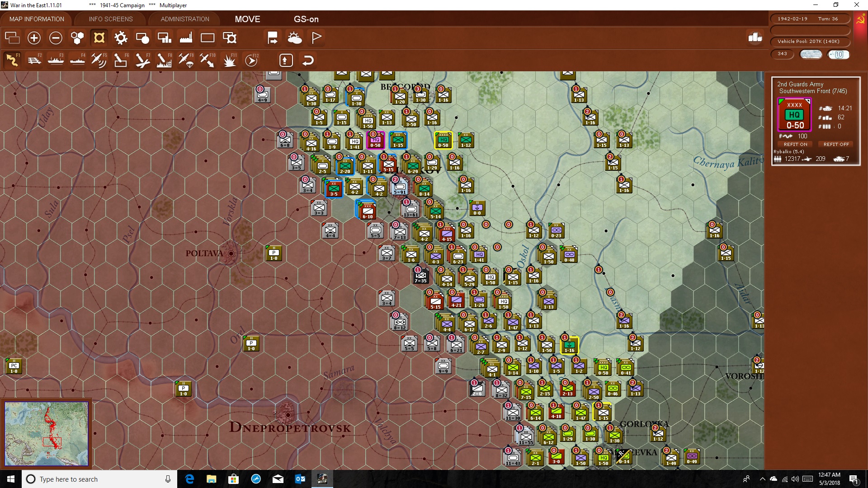Viewport: 868px width, 488px height.
Task: Click the weather sun-and-cloud icon
Action: click(x=295, y=38)
